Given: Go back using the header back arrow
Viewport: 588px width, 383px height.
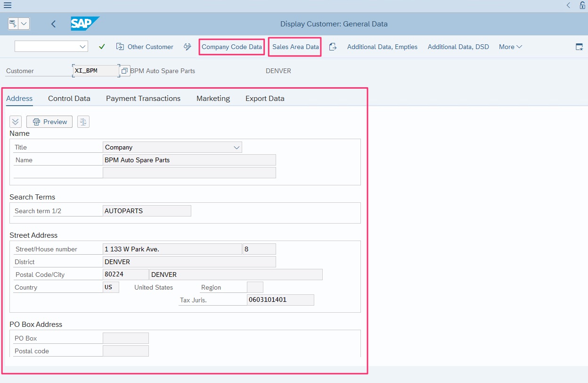Looking at the screenshot, I should point(53,24).
